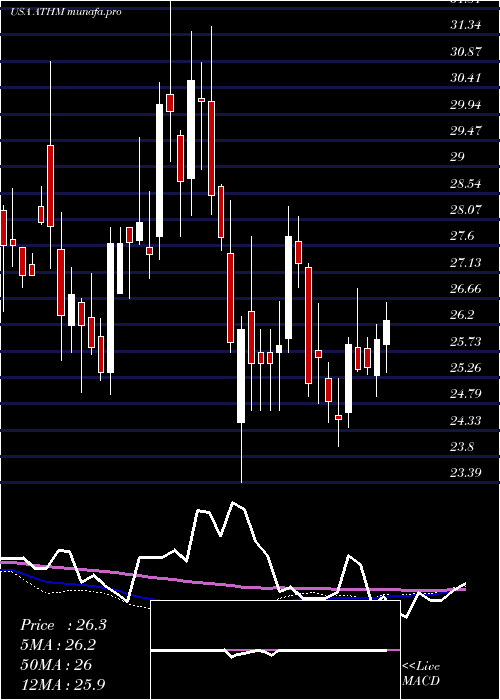Viewport: 500px width, 700px height.
Task: Click the 25.26 price axis label
Action: pyautogui.click(x=466, y=367)
